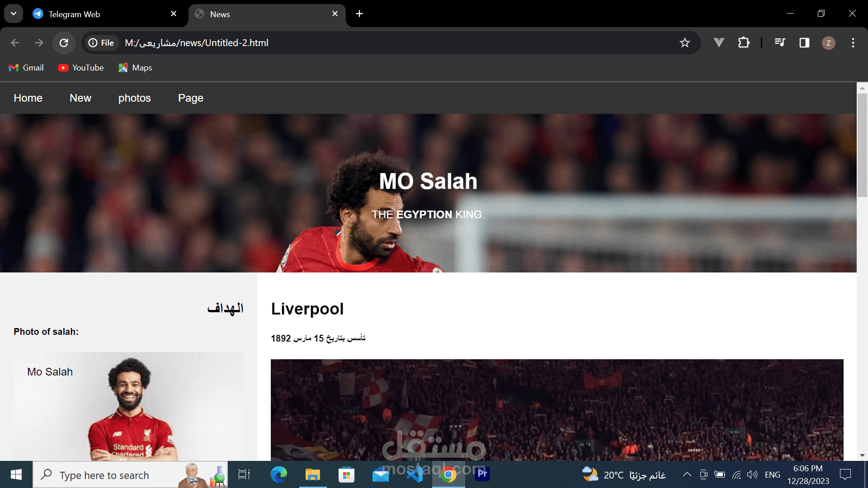Open the tab search dropdown arrow
Screen dimensions: 868x488
click(x=14, y=14)
